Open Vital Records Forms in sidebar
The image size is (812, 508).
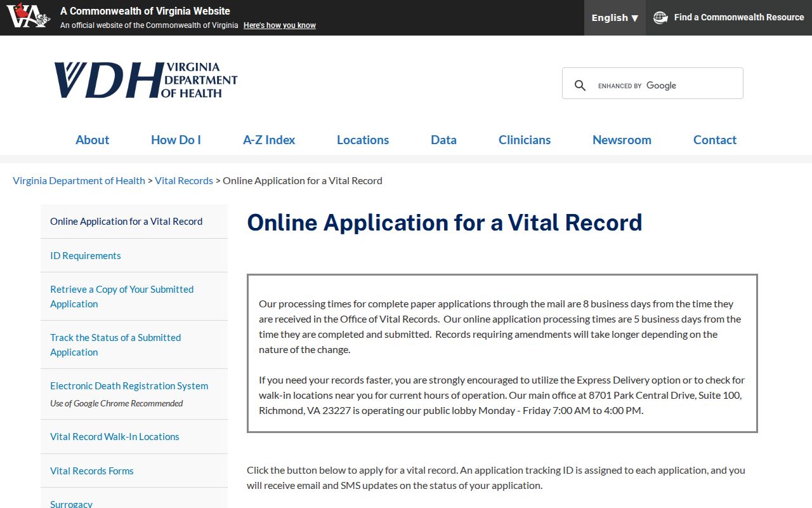tap(134, 471)
